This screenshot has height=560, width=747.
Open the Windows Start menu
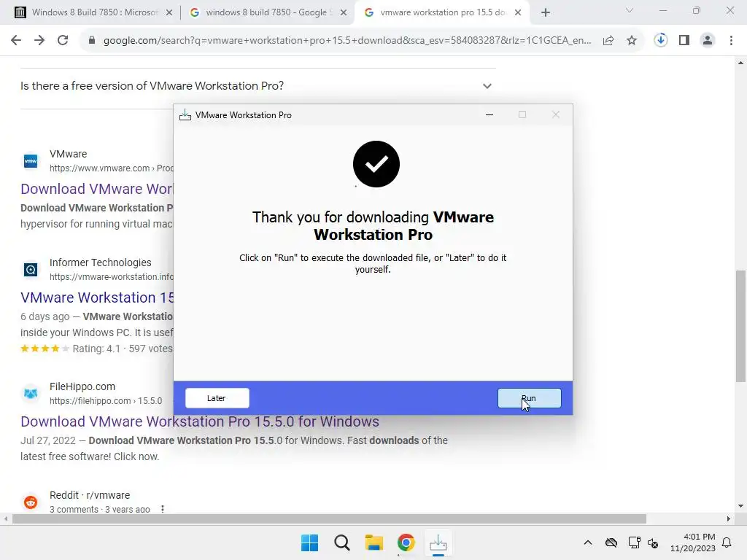click(309, 542)
